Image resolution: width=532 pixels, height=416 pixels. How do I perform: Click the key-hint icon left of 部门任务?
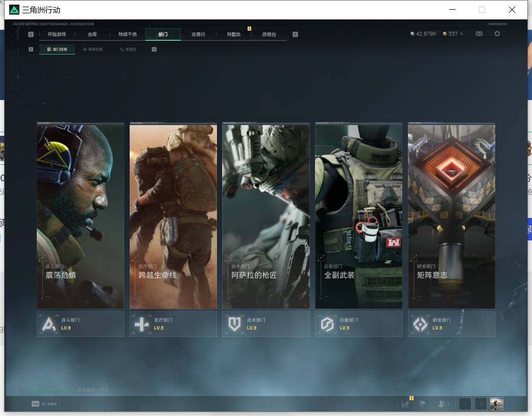(31, 49)
